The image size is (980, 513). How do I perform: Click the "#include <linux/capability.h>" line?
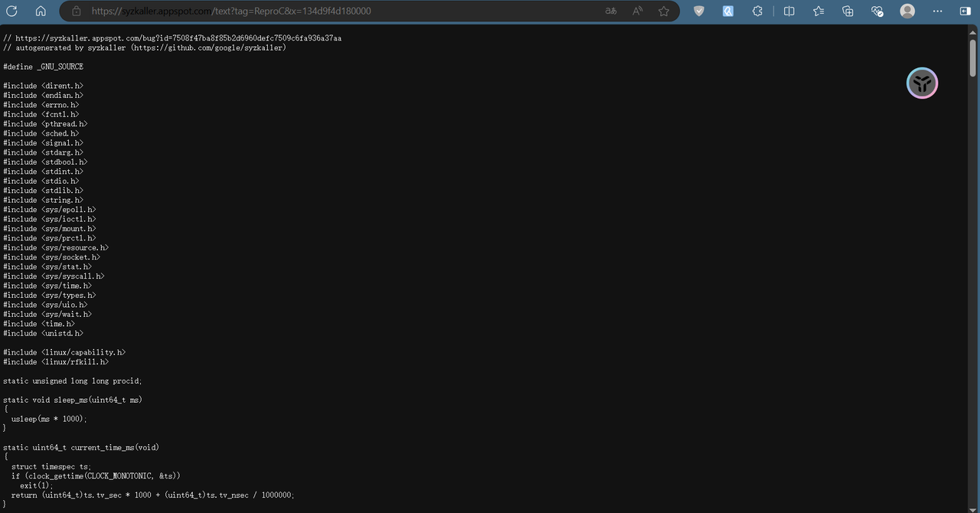click(x=64, y=352)
